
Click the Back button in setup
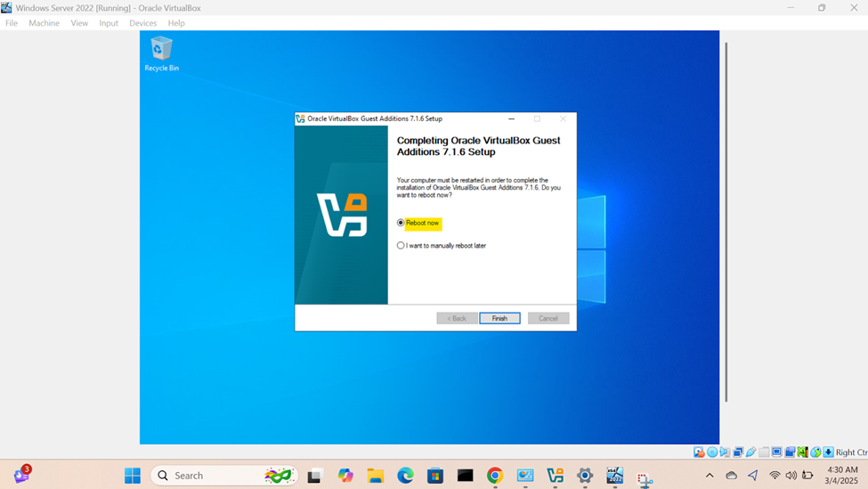point(457,318)
